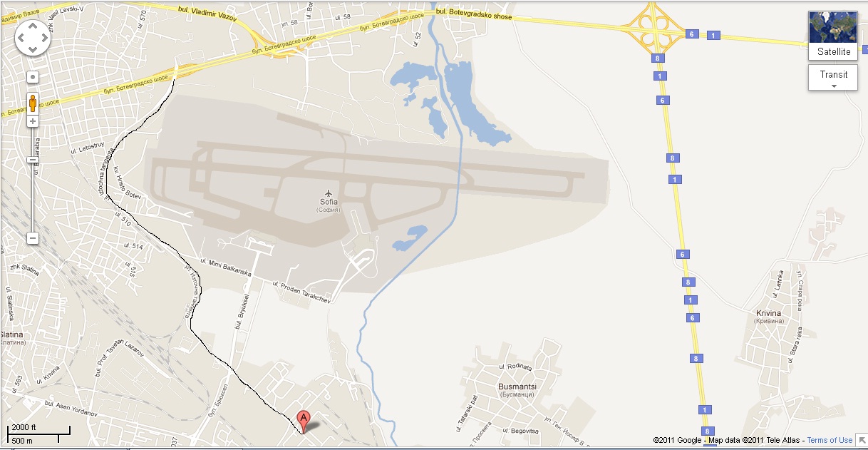
Task: Click the overview map expand arrow in the corner
Action: [861, 439]
